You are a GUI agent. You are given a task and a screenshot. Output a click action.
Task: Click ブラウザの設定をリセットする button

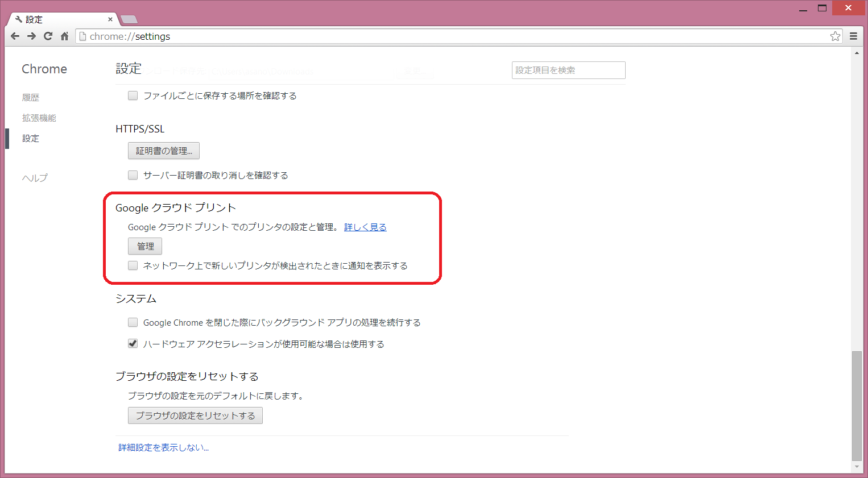195,415
